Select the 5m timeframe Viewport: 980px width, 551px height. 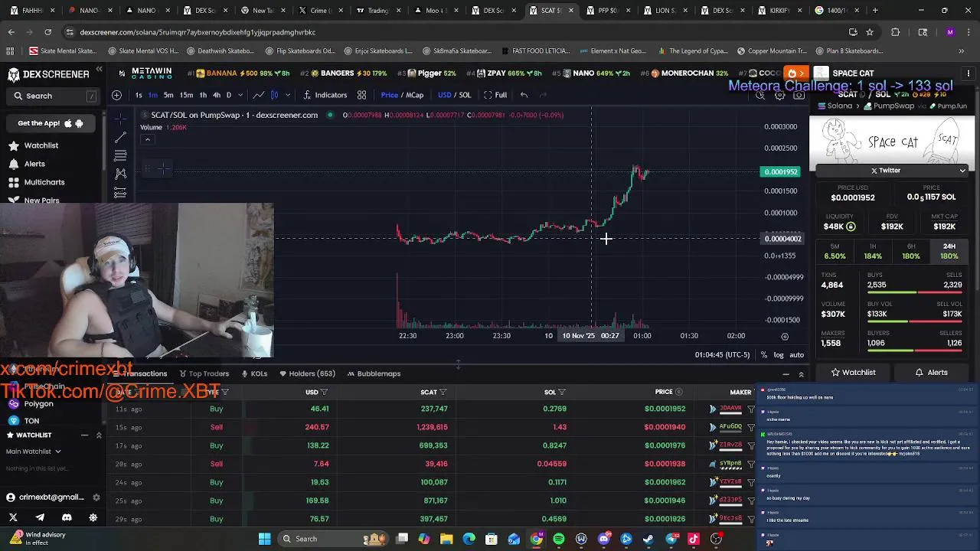click(168, 95)
